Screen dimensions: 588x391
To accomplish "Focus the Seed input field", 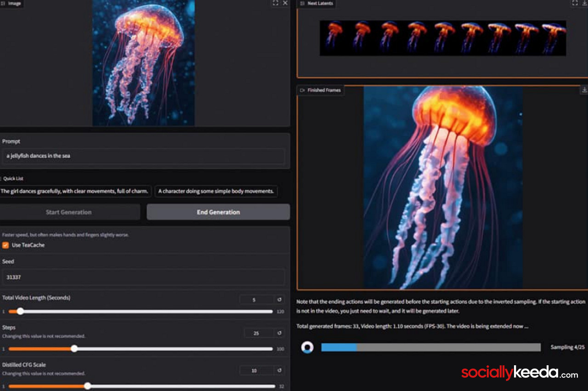I will [x=142, y=277].
